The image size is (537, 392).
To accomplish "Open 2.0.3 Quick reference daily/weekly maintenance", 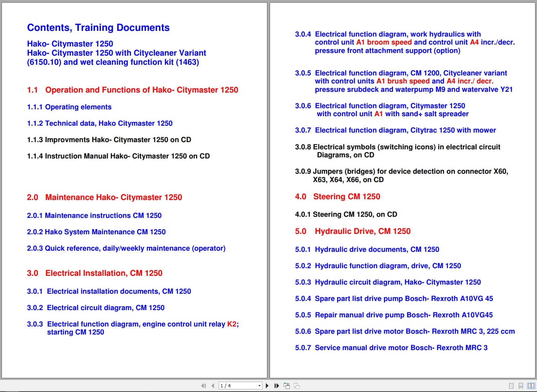I will pyautogui.click(x=126, y=248).
